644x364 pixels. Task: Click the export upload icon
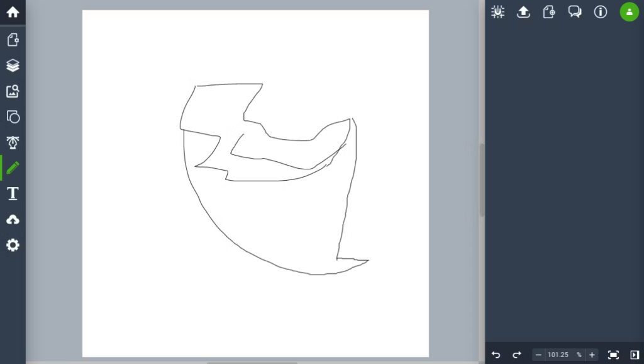pos(523,12)
